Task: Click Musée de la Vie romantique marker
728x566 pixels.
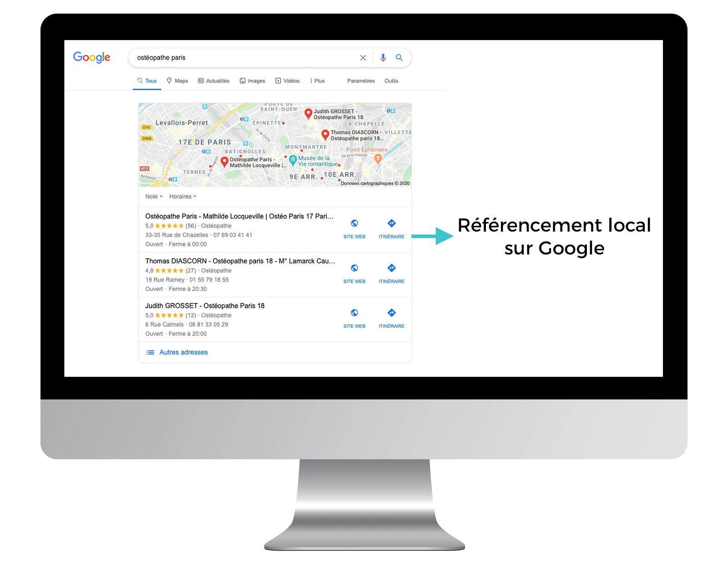Action: [293, 161]
